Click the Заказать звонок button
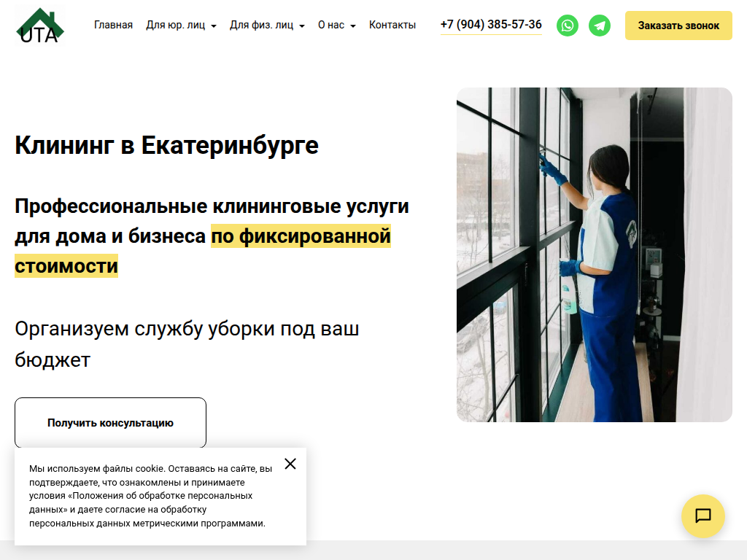This screenshot has width=747, height=560. 678,26
